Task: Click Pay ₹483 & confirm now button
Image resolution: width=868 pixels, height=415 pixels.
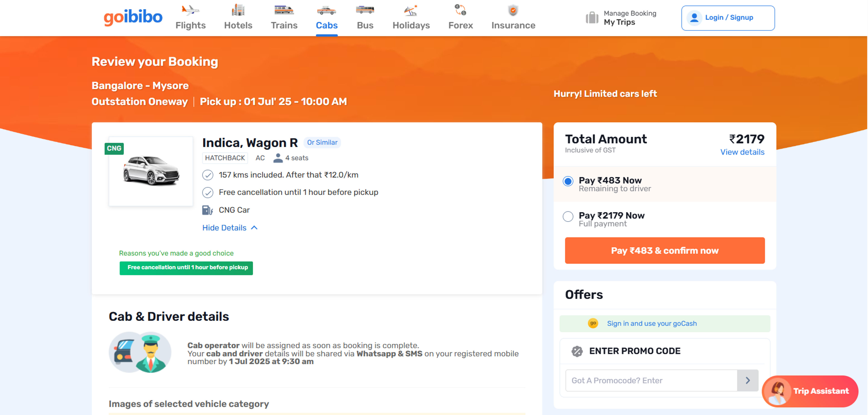Action: pyautogui.click(x=665, y=251)
